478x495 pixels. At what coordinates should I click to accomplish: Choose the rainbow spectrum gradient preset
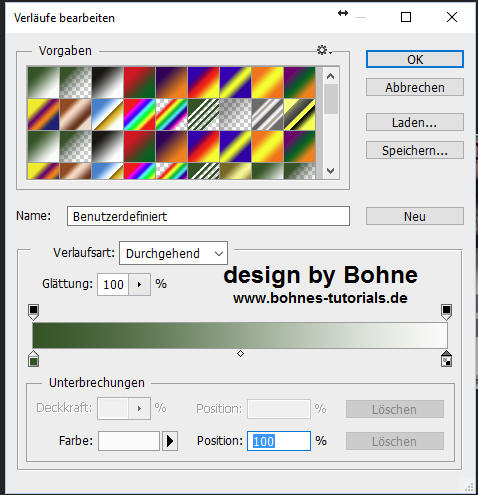[x=139, y=114]
